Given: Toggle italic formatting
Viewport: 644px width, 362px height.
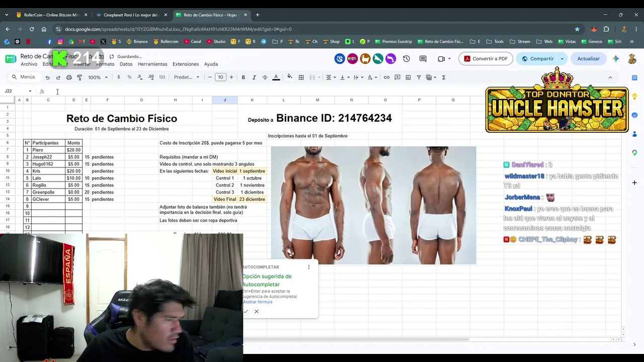Looking at the screenshot, I should pyautogui.click(x=254, y=77).
